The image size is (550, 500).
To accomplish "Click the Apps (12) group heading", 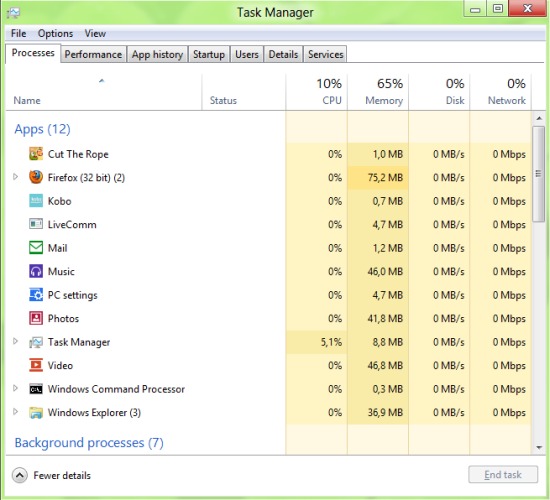I will click(42, 129).
